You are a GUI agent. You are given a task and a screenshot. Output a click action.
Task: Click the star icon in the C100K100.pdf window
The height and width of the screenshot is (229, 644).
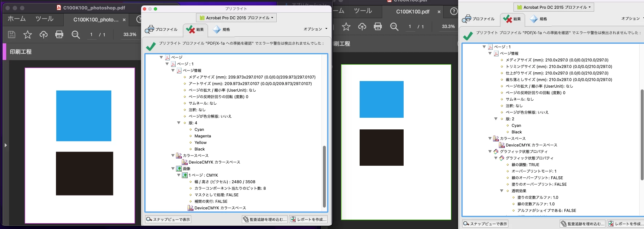346,27
